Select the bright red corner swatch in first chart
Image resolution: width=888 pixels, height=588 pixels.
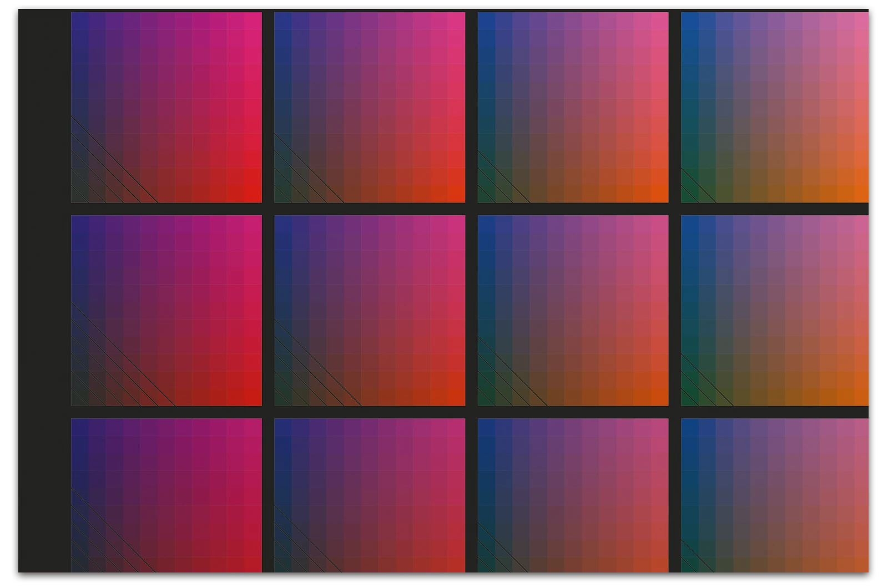pos(253,194)
